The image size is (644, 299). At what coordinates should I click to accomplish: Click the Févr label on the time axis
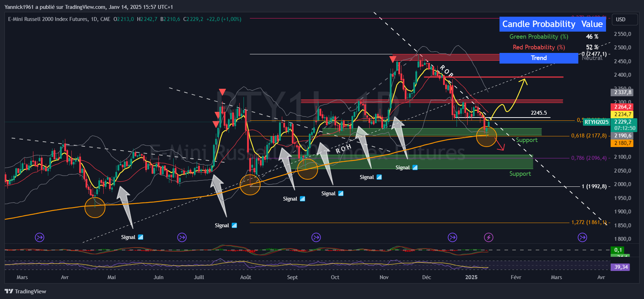(x=516, y=277)
